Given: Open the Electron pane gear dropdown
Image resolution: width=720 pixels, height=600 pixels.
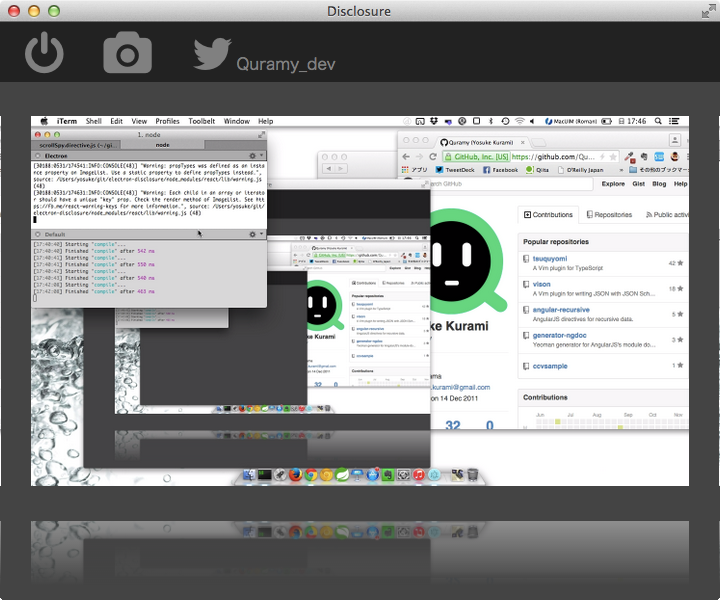Looking at the screenshot, I should (x=255, y=156).
